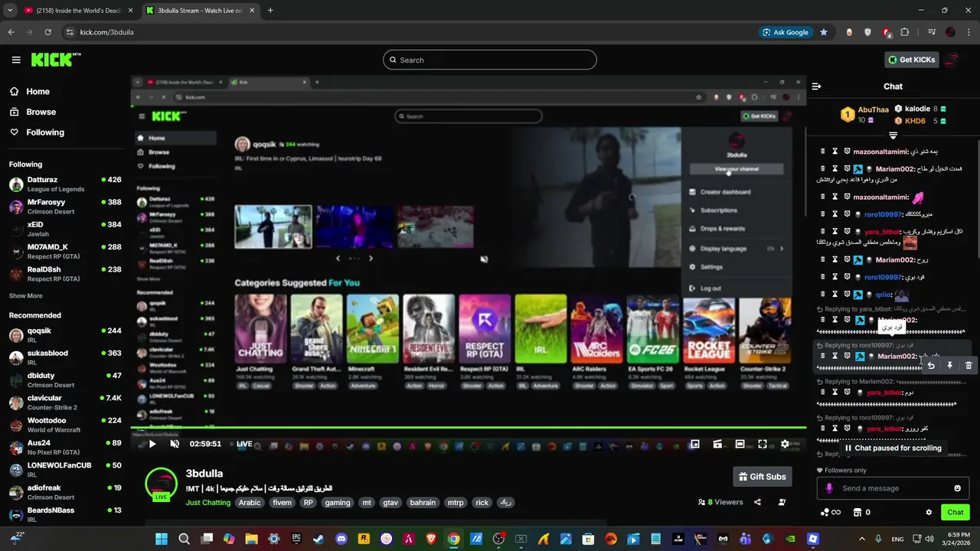Open Datturaz channel in Following list
This screenshot has width=980, height=551.
tap(65, 184)
